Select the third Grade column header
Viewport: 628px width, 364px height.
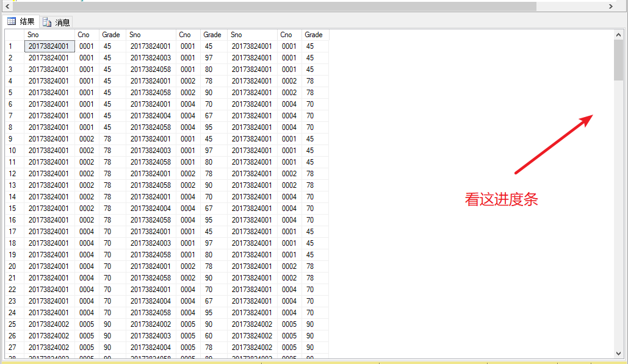tap(315, 35)
